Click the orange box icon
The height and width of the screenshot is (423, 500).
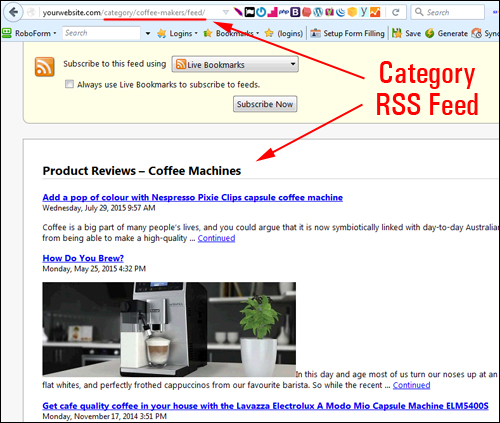[x=352, y=12]
